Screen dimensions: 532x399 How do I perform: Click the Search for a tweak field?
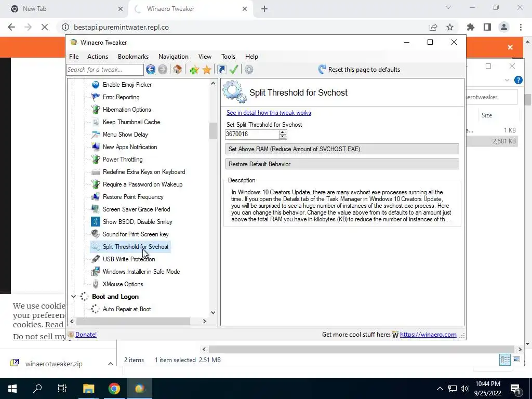click(105, 70)
